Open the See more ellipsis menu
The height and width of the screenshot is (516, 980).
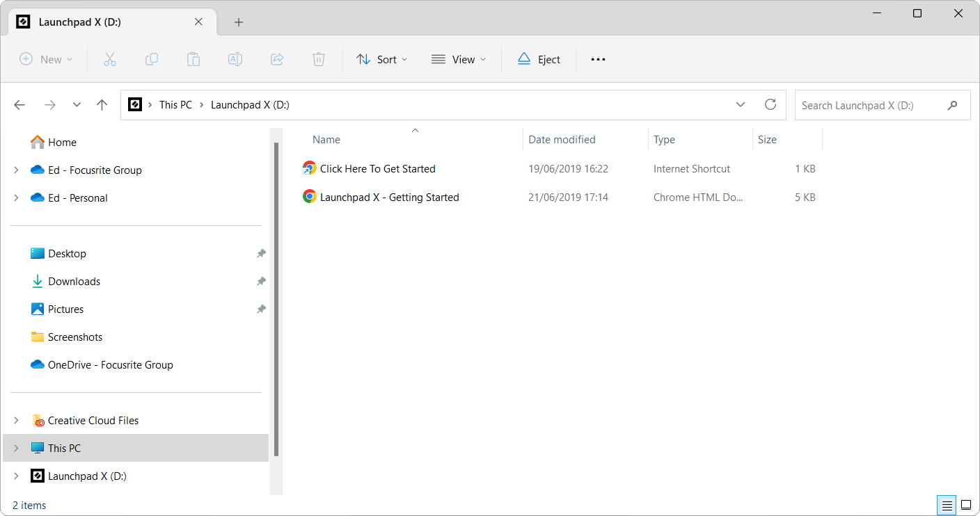click(x=598, y=59)
